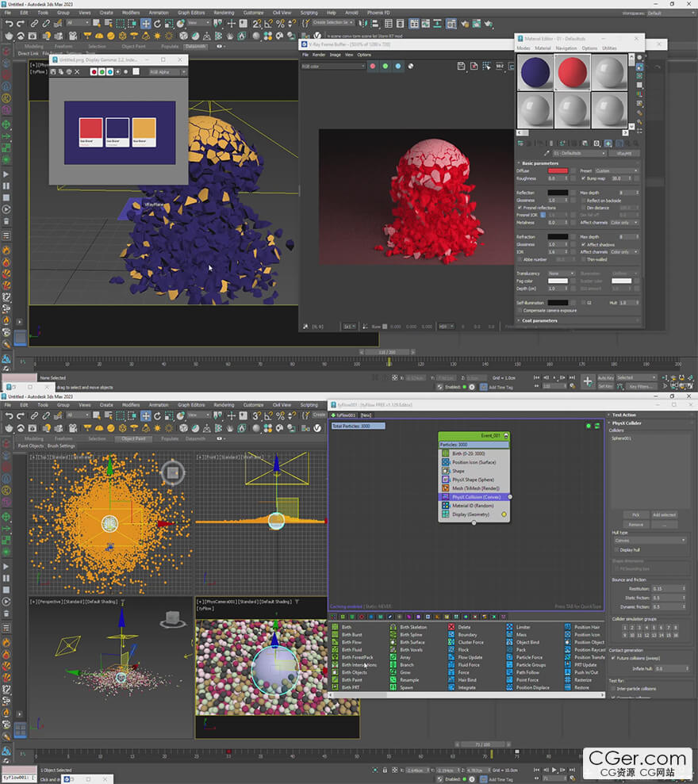Enable the Display hull checkbox
698x784 pixels.
point(617,549)
